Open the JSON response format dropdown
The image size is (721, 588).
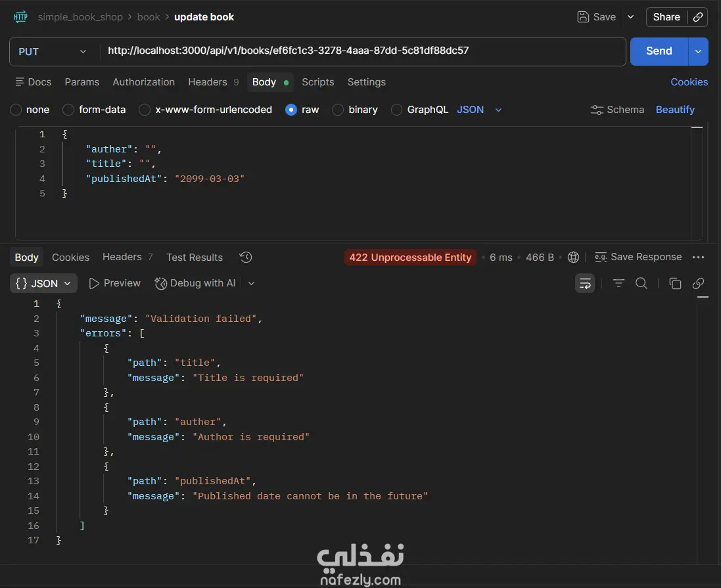point(44,283)
